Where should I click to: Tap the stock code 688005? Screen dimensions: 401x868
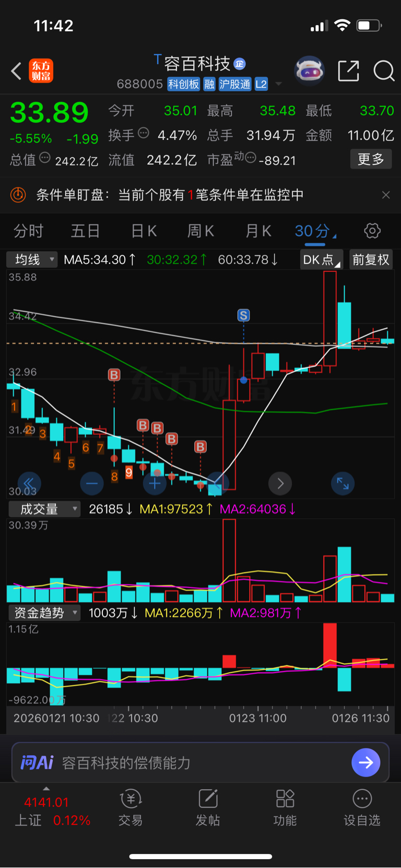(140, 84)
